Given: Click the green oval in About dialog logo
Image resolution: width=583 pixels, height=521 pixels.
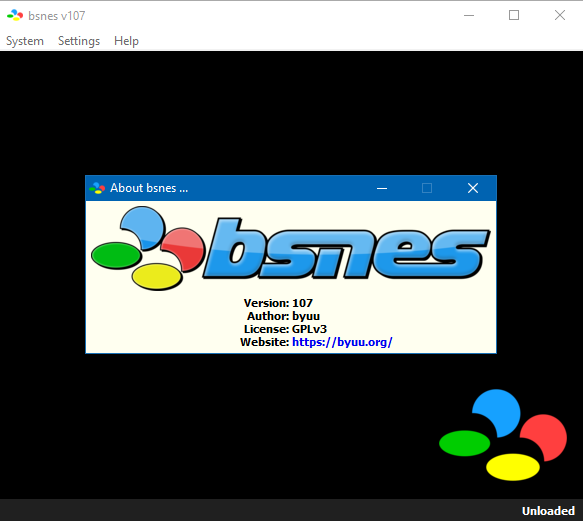Looking at the screenshot, I should [x=116, y=255].
